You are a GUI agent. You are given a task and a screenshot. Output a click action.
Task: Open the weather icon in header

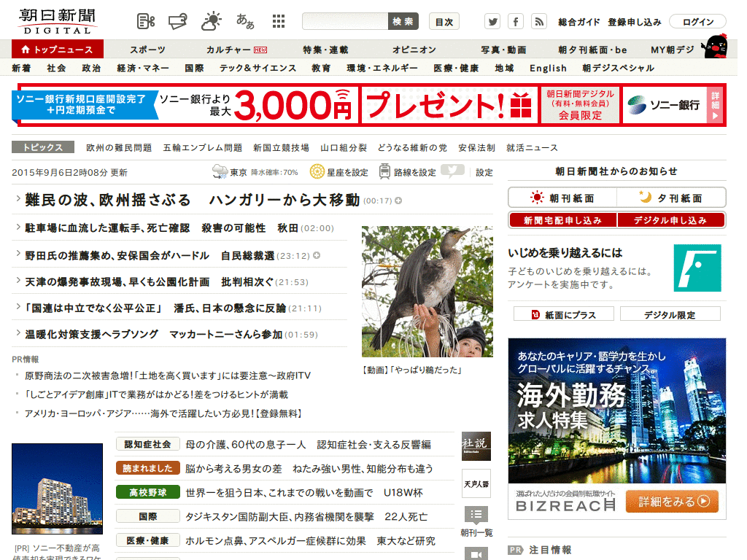click(212, 21)
